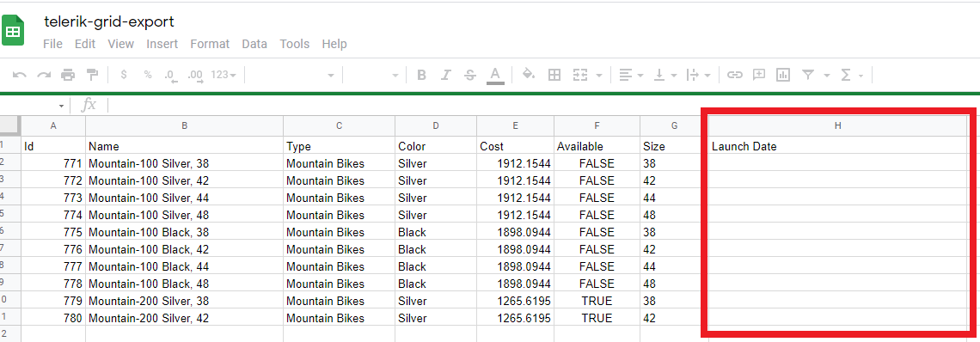This screenshot has height=342, width=980.
Task: Insert a link
Action: point(735,75)
